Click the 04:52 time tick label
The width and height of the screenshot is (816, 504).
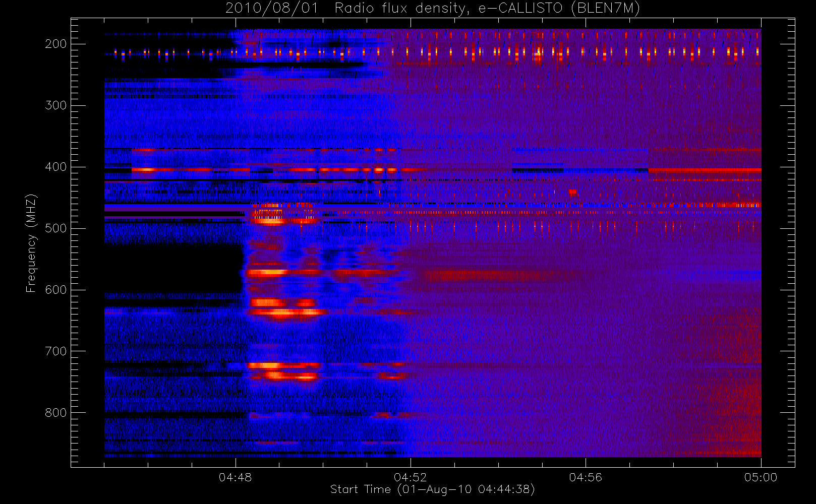(410, 477)
